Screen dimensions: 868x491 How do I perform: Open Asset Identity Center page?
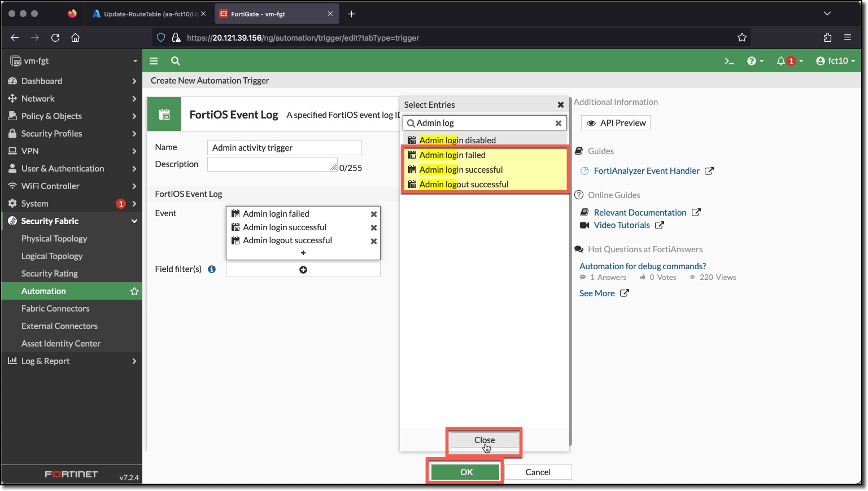tap(61, 344)
